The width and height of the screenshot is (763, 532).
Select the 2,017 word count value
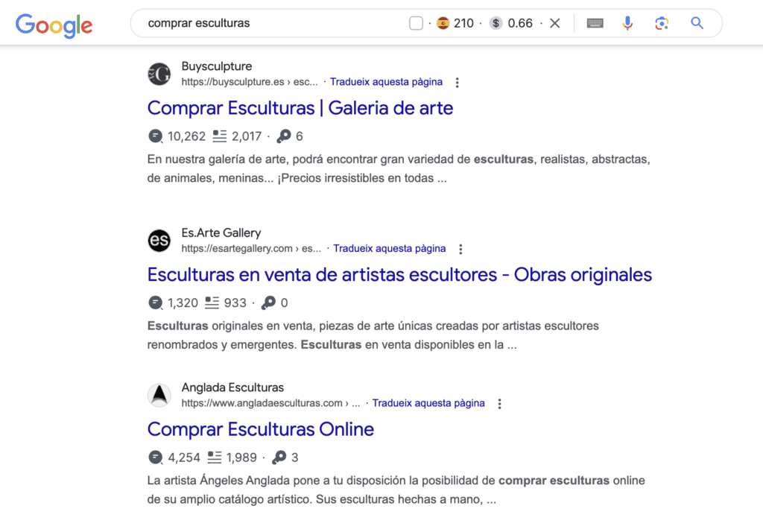[246, 136]
